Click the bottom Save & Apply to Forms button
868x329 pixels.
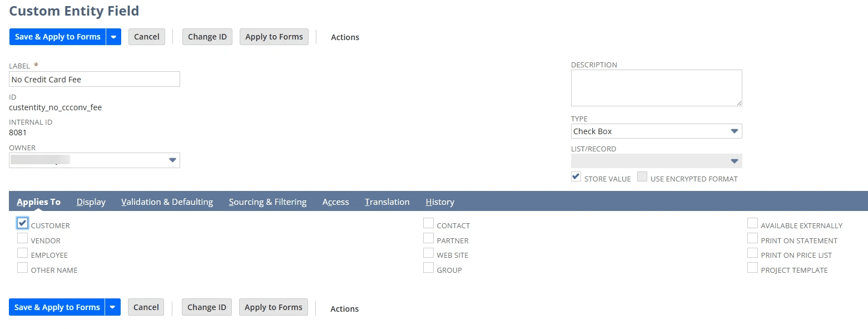pyautogui.click(x=57, y=307)
